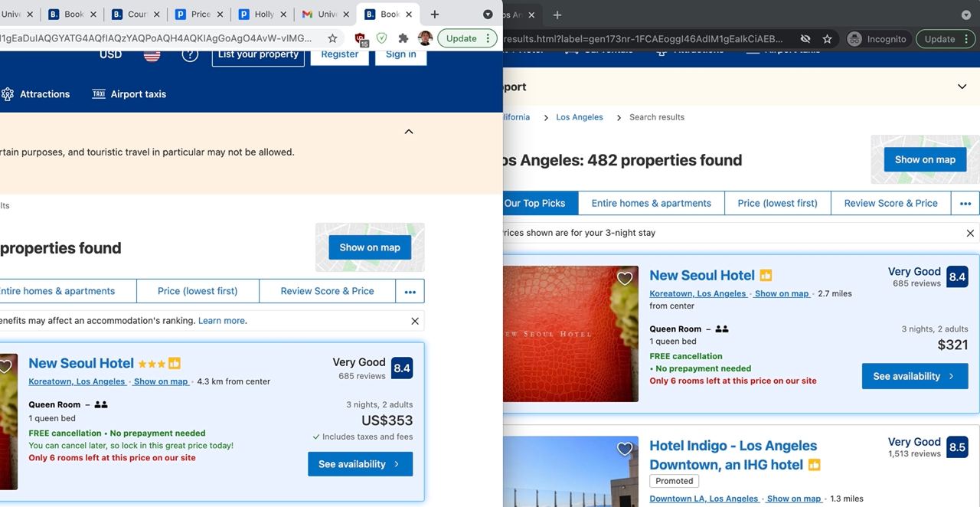Screen dimensions: 980x507
Task: Open Downtown LA, Los Angeles link
Action: click(x=704, y=499)
